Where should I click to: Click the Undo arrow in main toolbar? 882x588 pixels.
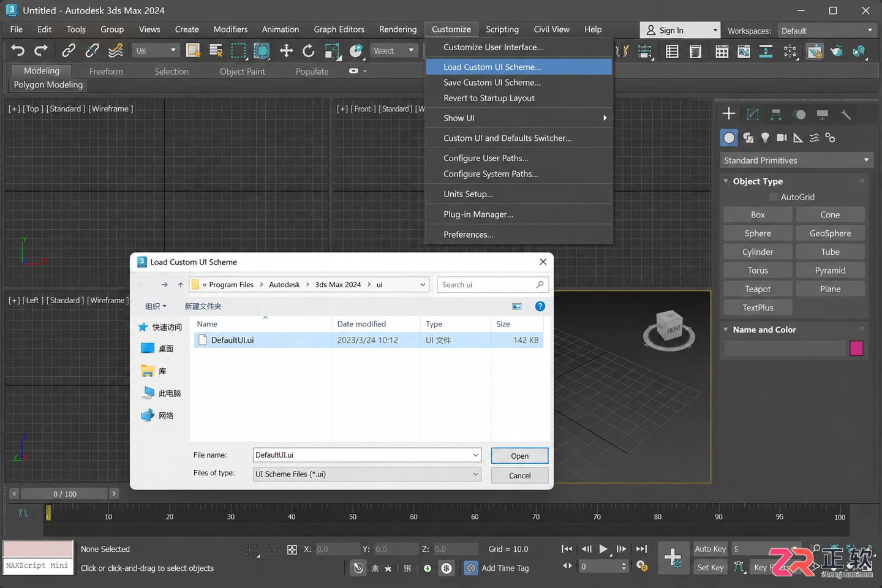coord(18,51)
